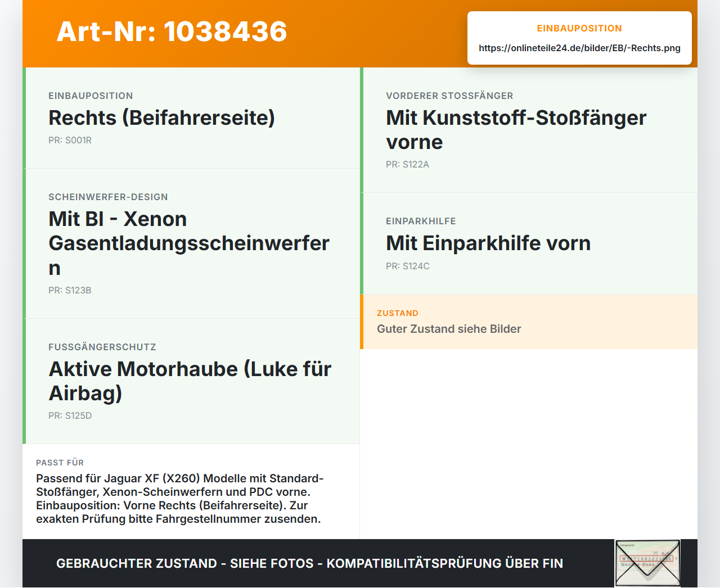The width and height of the screenshot is (720, 588).
Task: Click the Art-Nr: 1038436 heading
Action: tap(172, 31)
